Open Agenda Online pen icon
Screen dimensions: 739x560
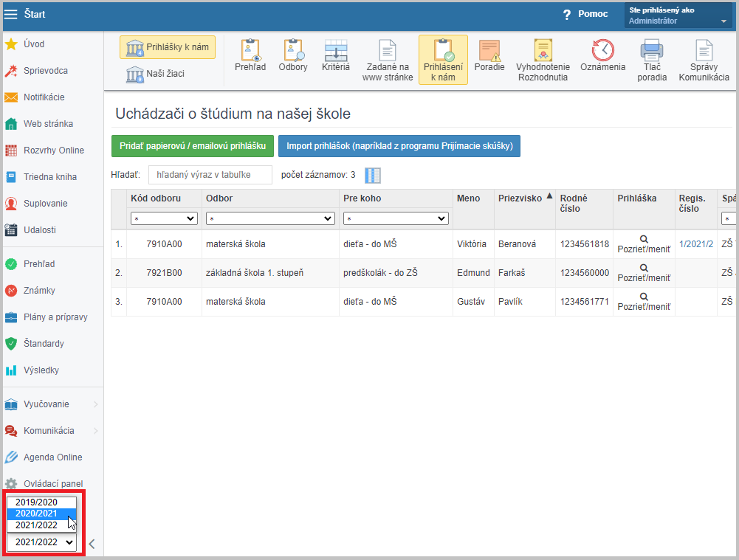pos(11,457)
